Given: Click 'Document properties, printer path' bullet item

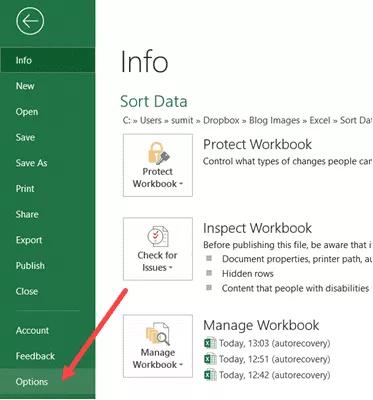Looking at the screenshot, I should tap(297, 259).
